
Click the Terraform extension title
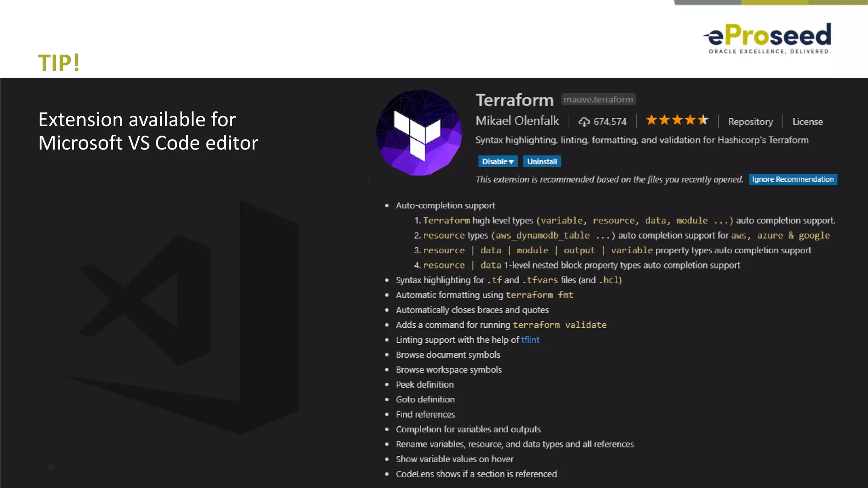click(515, 100)
